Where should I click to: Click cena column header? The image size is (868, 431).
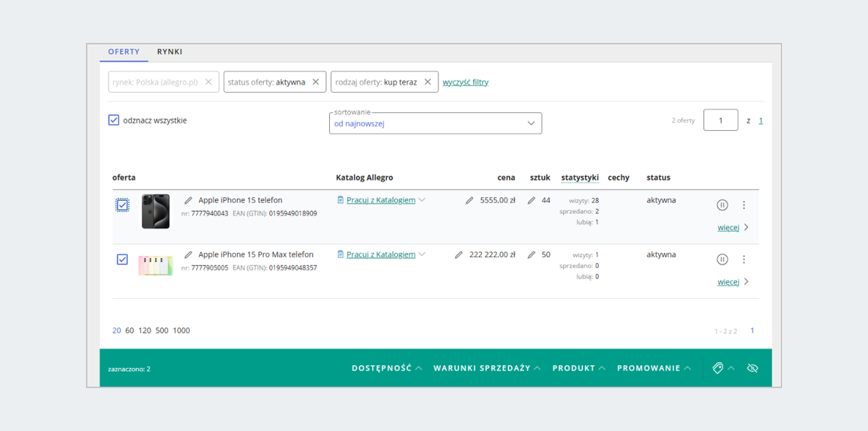506,177
